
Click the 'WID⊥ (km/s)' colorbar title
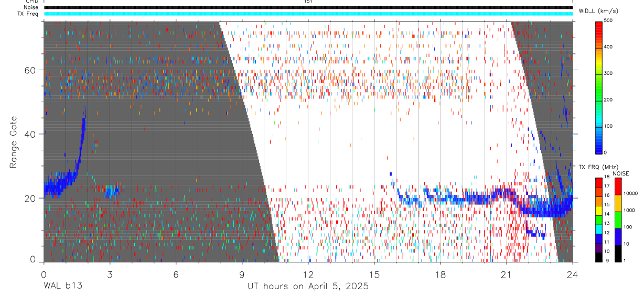pos(599,10)
